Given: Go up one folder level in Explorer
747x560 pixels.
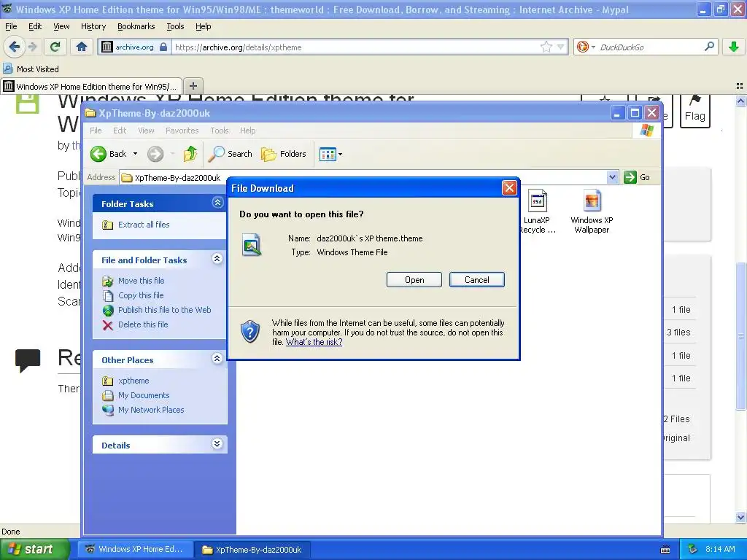Looking at the screenshot, I should tap(190, 154).
